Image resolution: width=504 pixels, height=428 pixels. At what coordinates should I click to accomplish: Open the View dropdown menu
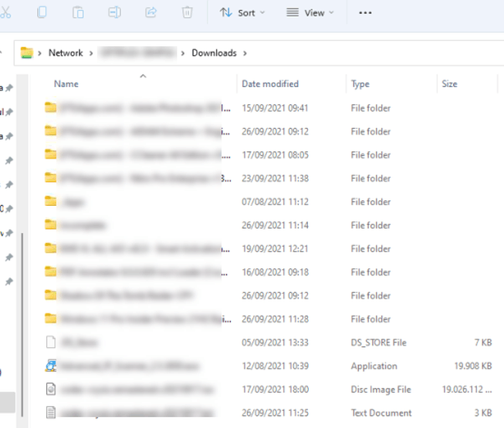click(x=310, y=13)
